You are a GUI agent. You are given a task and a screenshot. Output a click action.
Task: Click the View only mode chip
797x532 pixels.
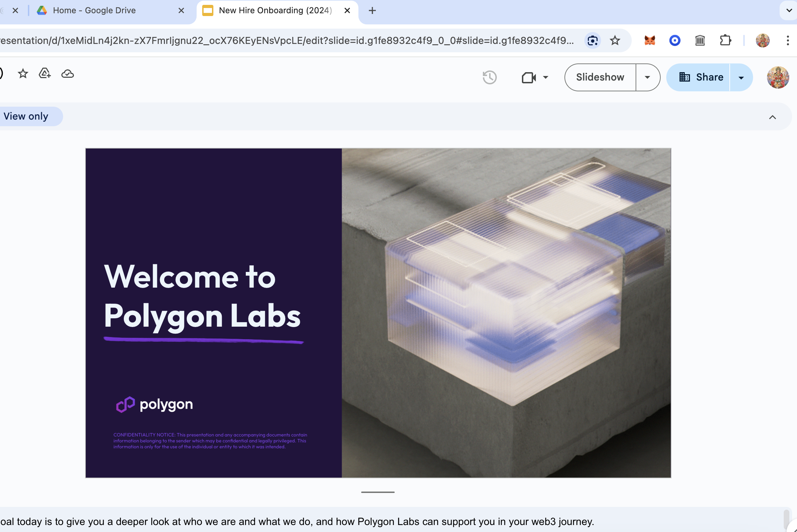[26, 116]
